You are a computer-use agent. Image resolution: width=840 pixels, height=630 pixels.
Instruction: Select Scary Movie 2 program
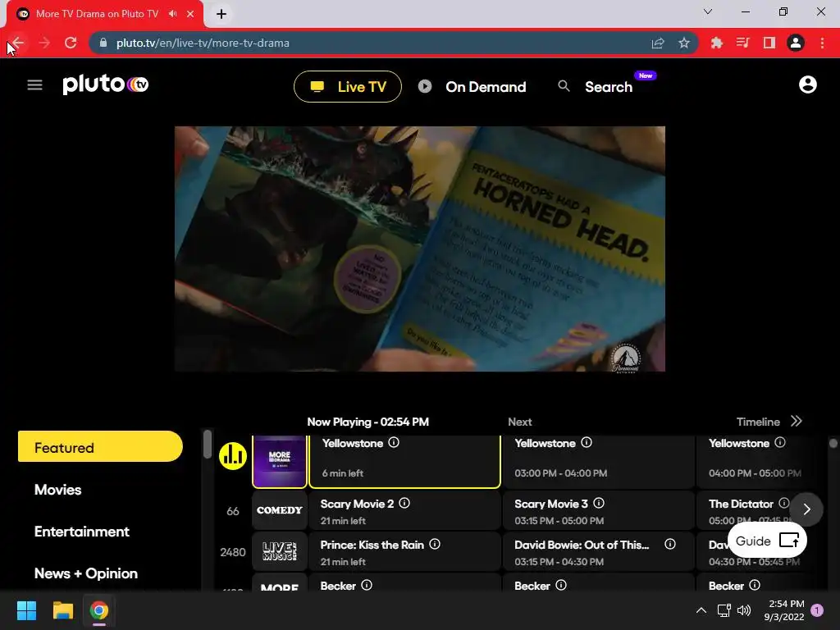coord(405,510)
